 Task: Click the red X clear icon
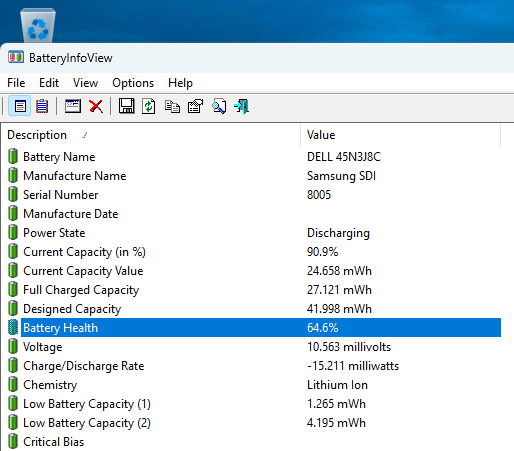pos(96,107)
